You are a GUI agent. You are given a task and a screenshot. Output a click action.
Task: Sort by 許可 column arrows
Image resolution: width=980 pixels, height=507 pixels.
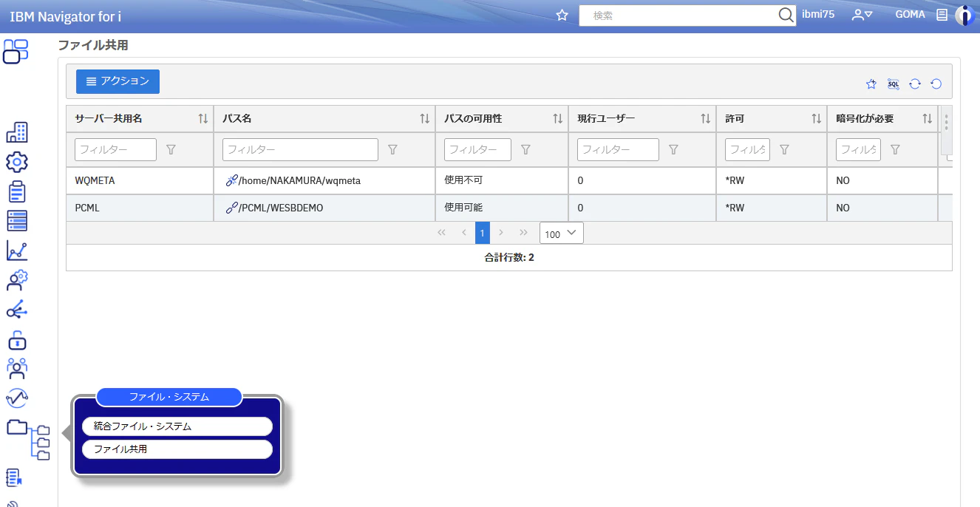pos(817,118)
